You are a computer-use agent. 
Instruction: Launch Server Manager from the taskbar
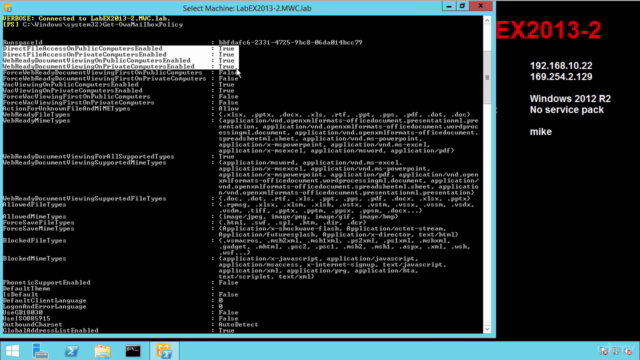point(40,351)
